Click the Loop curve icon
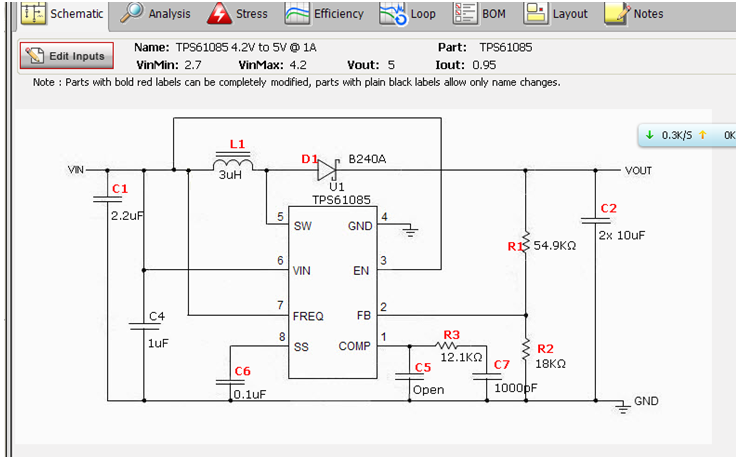Viewport: 736px width, 457px height. (x=393, y=14)
